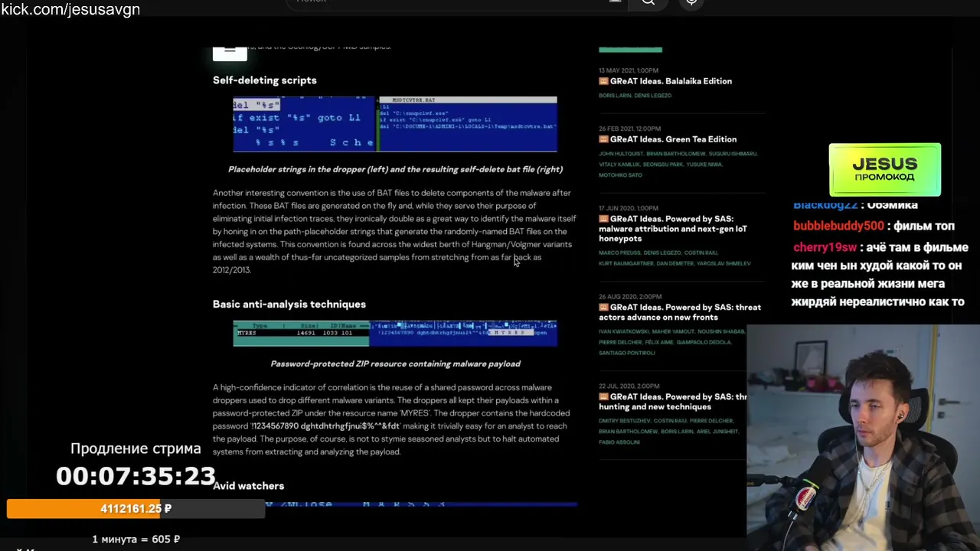Click author link 'Vitaly Kamluk'

pyautogui.click(x=618, y=165)
